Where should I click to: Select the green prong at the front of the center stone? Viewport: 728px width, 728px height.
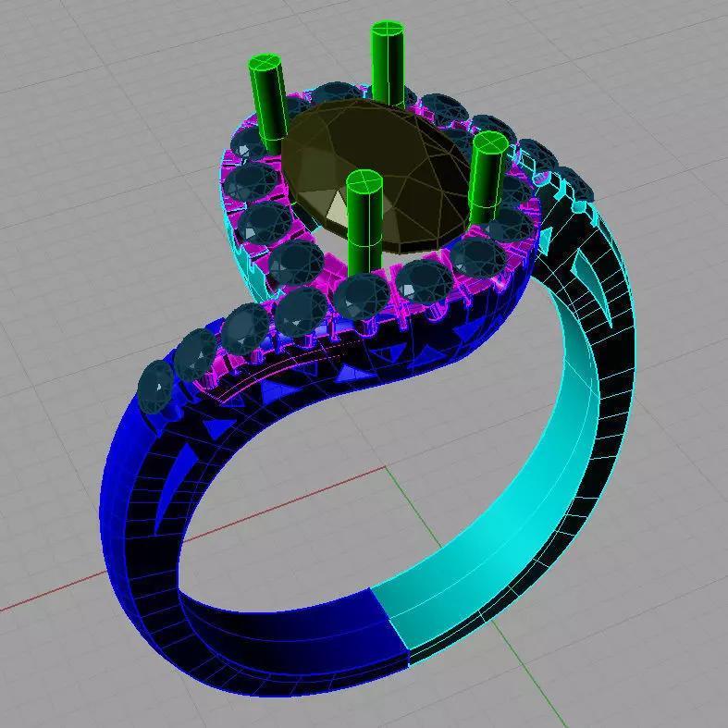(x=364, y=223)
